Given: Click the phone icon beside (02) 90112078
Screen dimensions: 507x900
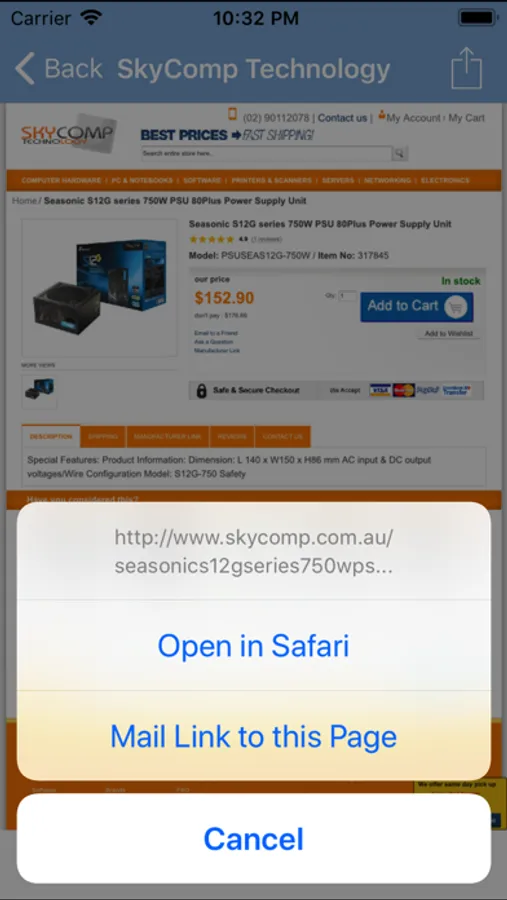Looking at the screenshot, I should click(233, 114).
